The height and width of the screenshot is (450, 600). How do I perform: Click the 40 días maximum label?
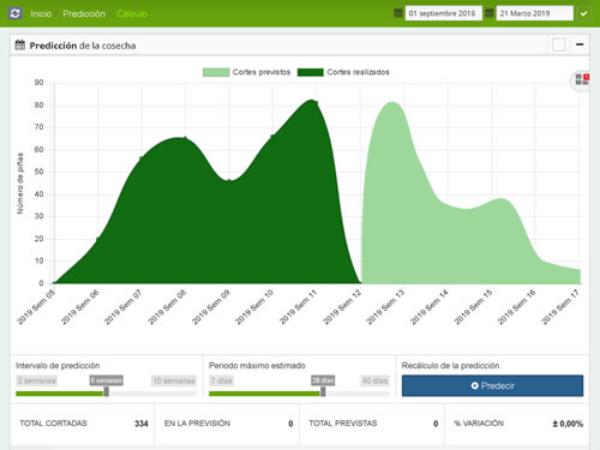[375, 381]
